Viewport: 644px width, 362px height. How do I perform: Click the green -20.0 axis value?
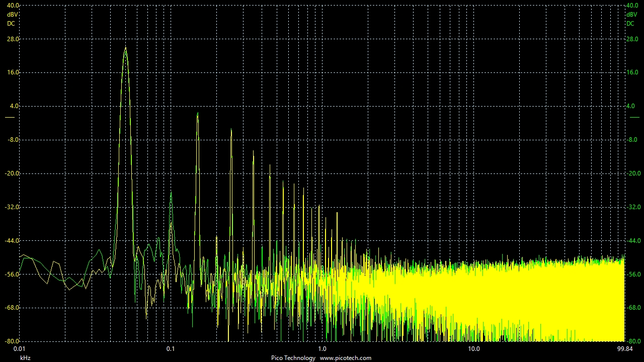(x=633, y=173)
